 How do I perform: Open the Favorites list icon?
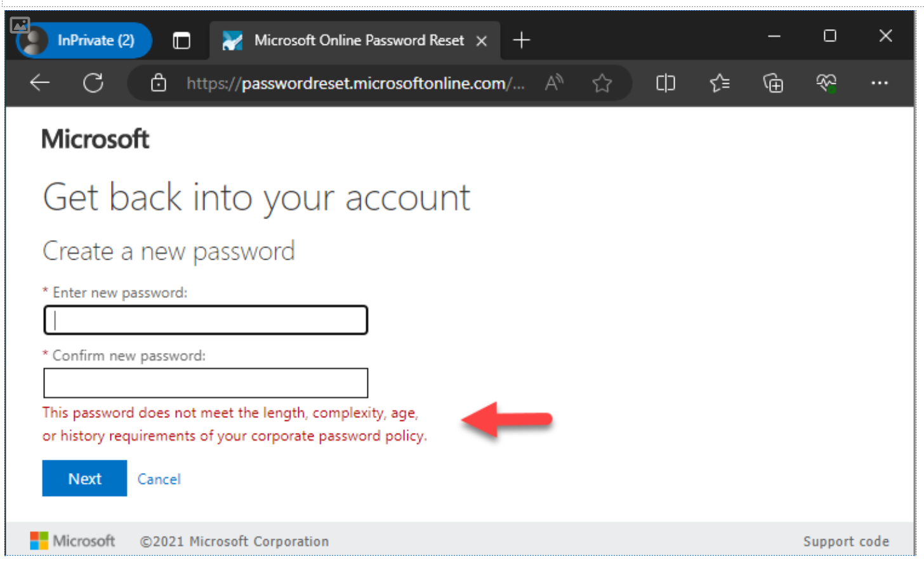[x=720, y=83]
